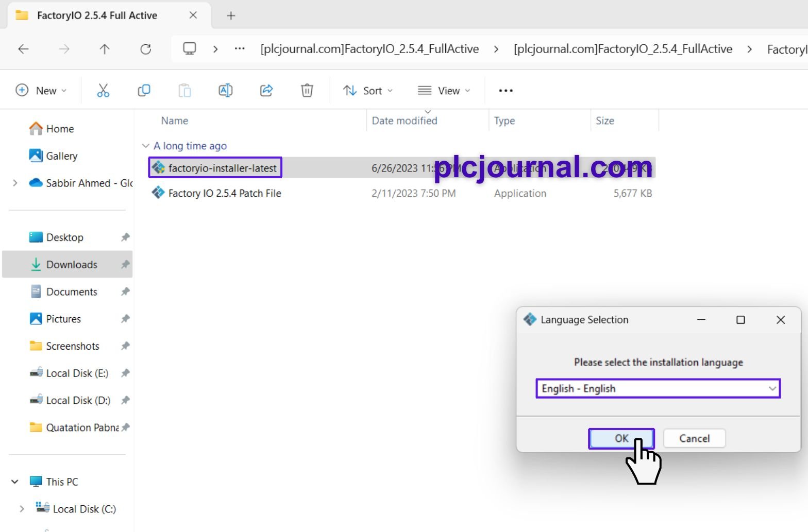This screenshot has width=808, height=532.
Task: Click the PC monitor icon in the address bar
Action: (190, 49)
